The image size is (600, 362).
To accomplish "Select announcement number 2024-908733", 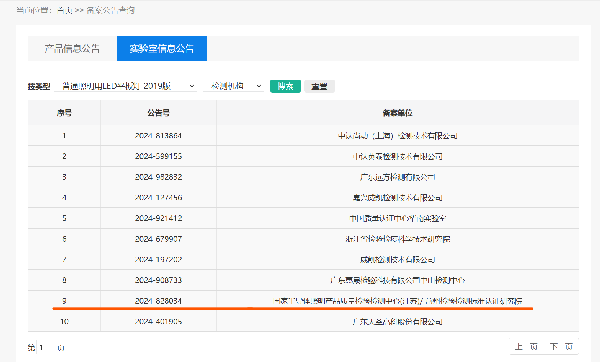I will pyautogui.click(x=158, y=280).
